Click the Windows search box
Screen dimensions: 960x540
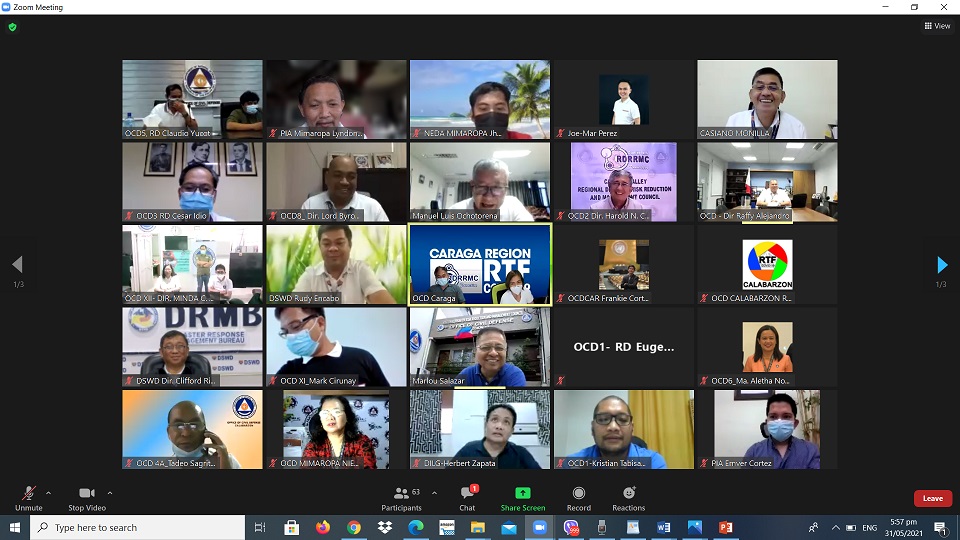pyautogui.click(x=140, y=528)
